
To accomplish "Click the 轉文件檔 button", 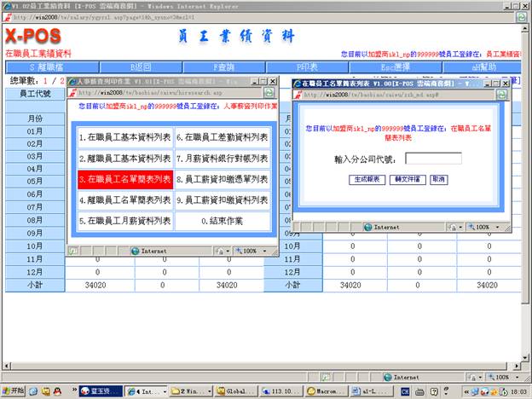I will [x=408, y=180].
